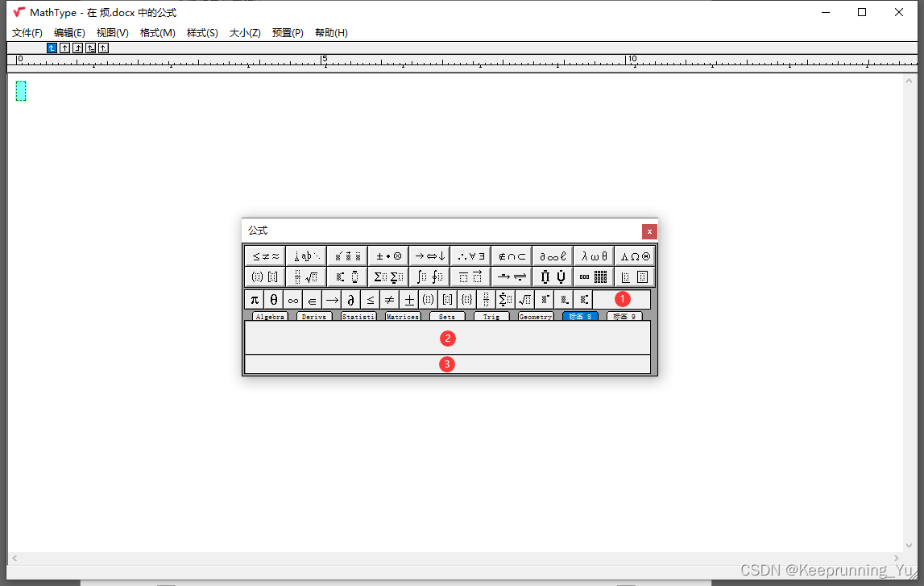924x586 pixels.
Task: Switch to the Sets tab
Action: 447,317
